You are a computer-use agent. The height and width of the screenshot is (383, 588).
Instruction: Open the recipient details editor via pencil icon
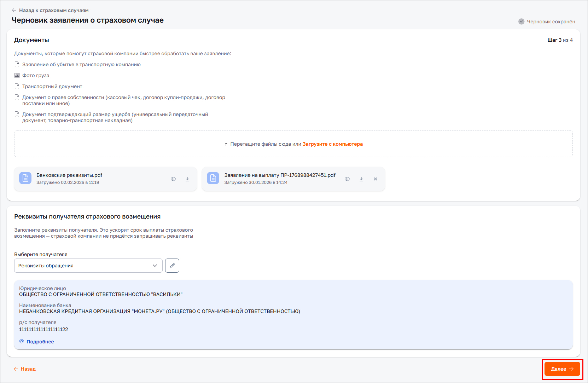click(172, 266)
